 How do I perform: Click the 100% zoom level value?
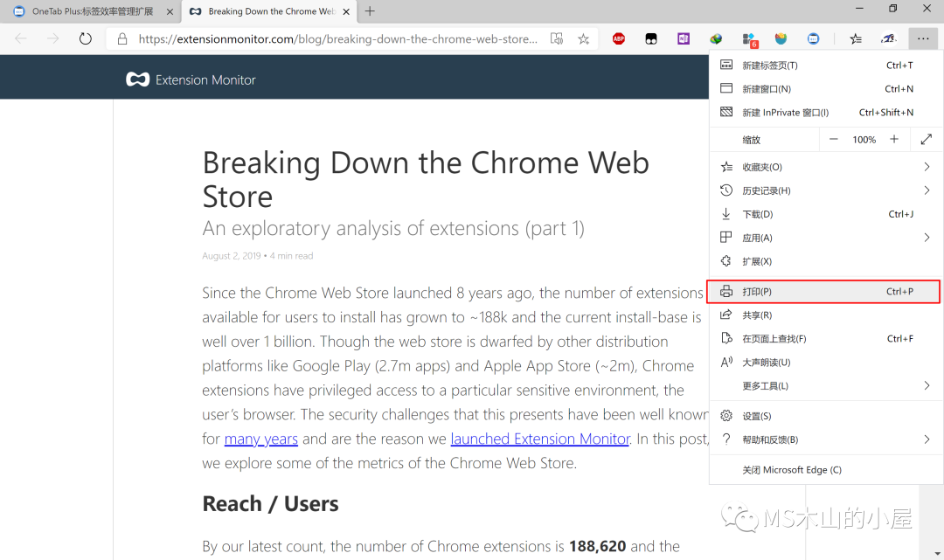(864, 140)
